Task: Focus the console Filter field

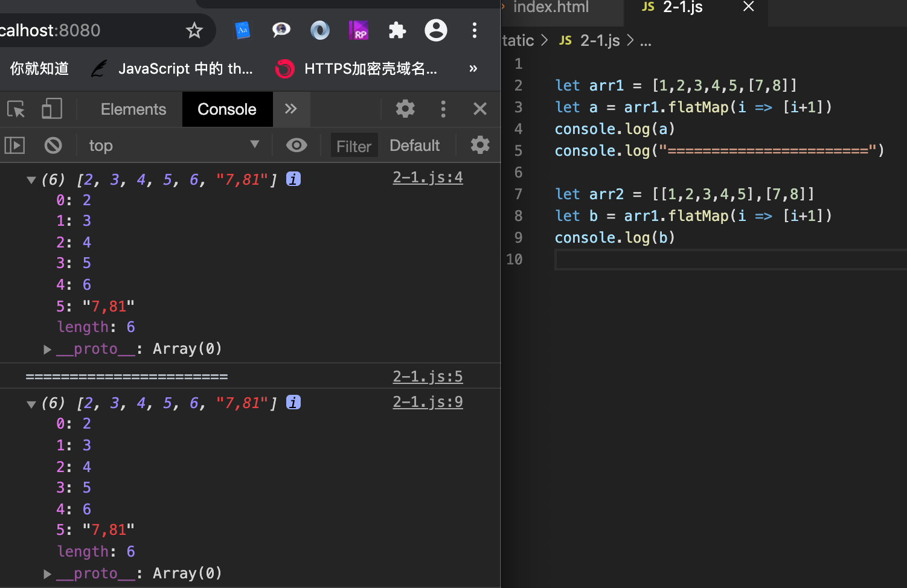Action: coord(354,145)
